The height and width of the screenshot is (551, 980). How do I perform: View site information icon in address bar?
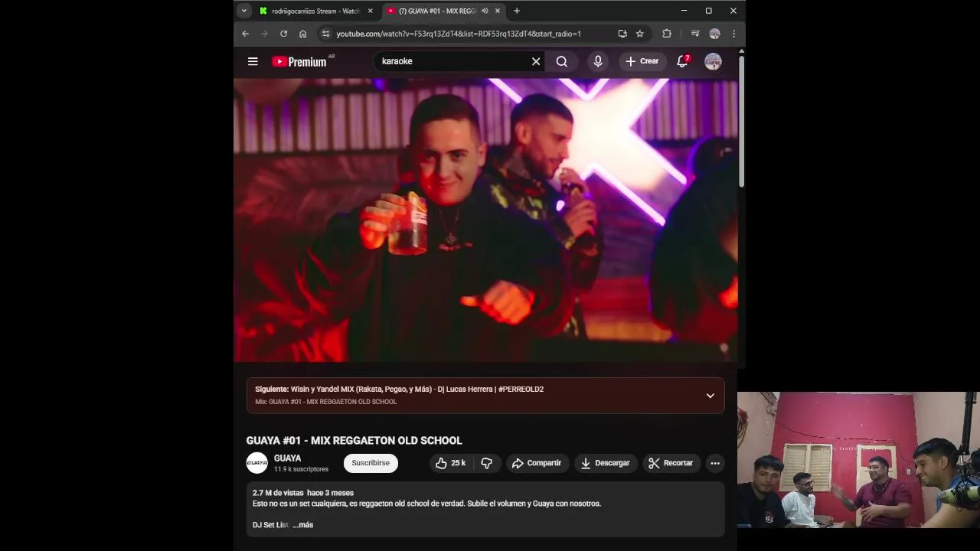tap(325, 34)
